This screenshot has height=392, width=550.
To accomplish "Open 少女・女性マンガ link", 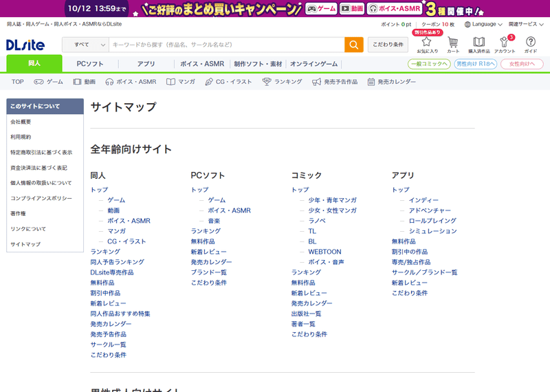I will pos(332,210).
